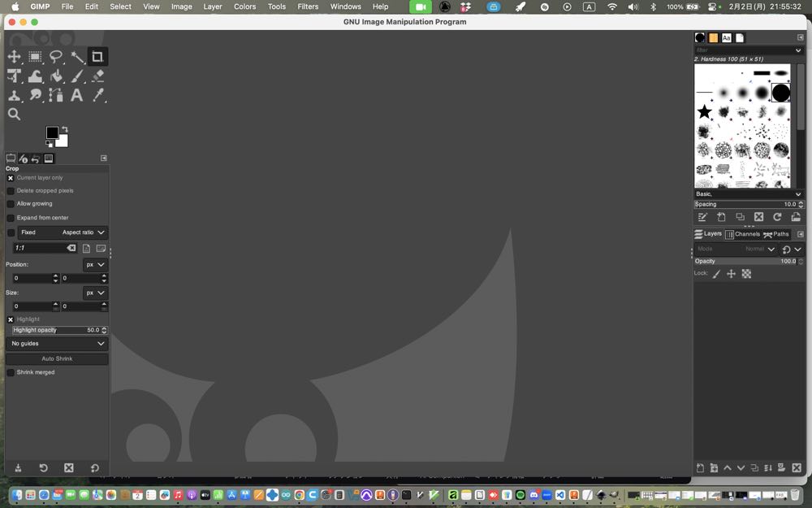Toggle lock pixels brush icon

pyautogui.click(x=716, y=274)
